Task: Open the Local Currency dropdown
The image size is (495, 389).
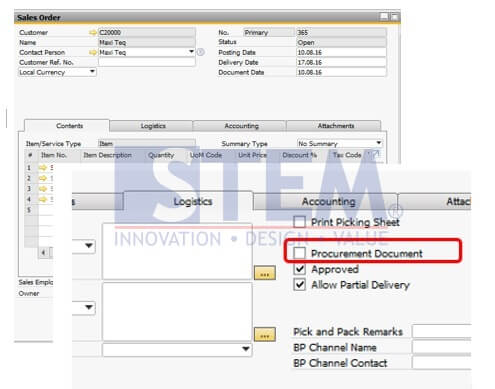Action: click(92, 72)
